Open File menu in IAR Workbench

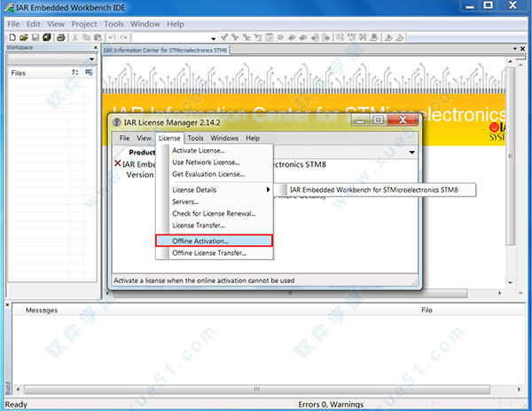point(13,24)
